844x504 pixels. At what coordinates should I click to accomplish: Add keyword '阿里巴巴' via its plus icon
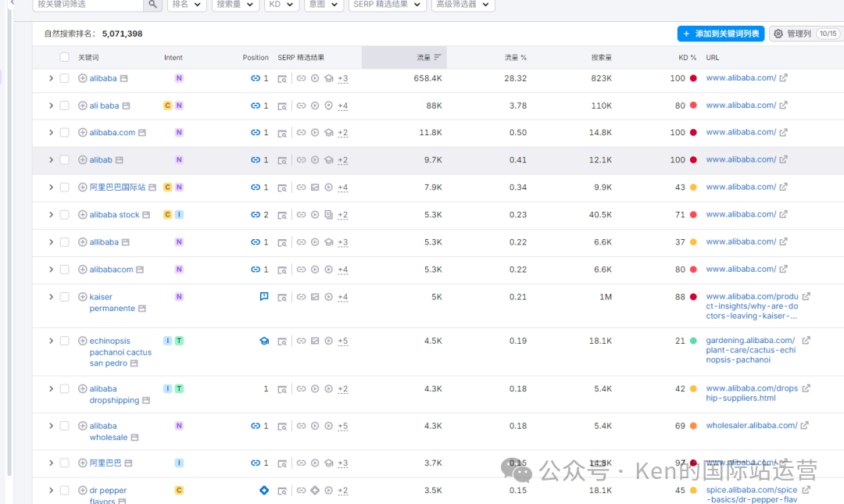pyautogui.click(x=82, y=463)
